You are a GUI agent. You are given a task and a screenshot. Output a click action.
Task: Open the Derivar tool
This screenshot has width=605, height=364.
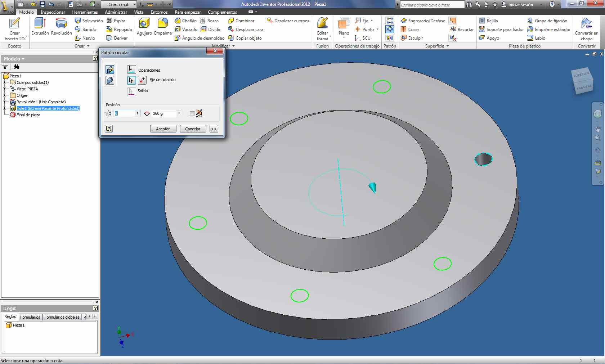tap(117, 38)
